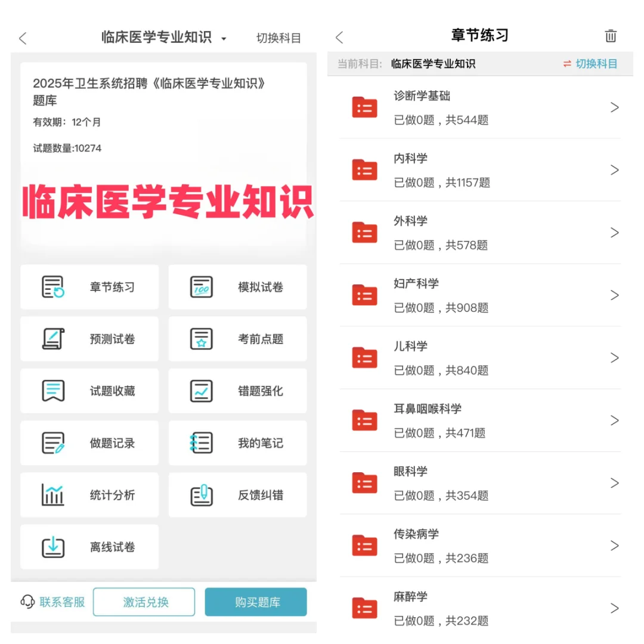Open 错题强化 (wrong-answer reinforcement) feature
This screenshot has height=644, width=644.
tap(237, 391)
